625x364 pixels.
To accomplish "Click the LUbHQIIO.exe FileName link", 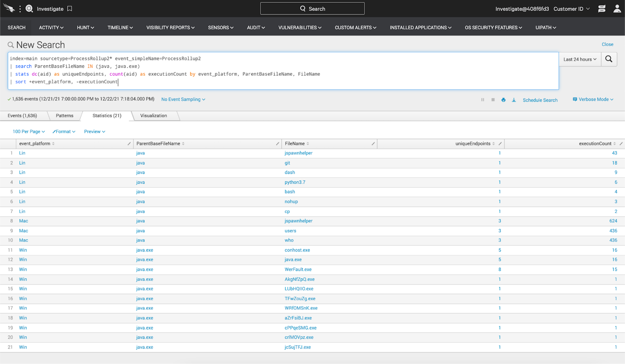I will (299, 289).
